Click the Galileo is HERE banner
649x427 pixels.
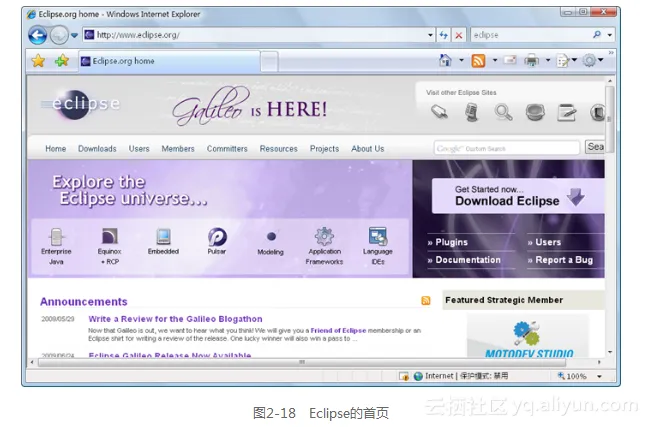coord(249,106)
